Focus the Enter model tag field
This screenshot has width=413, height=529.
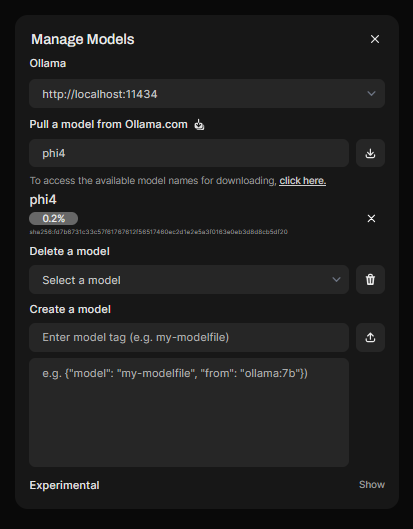(x=189, y=337)
